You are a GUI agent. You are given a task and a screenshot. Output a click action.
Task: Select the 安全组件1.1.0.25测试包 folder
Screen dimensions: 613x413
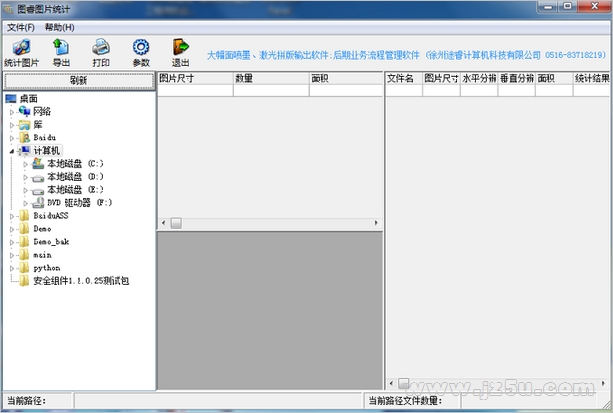[80, 281]
